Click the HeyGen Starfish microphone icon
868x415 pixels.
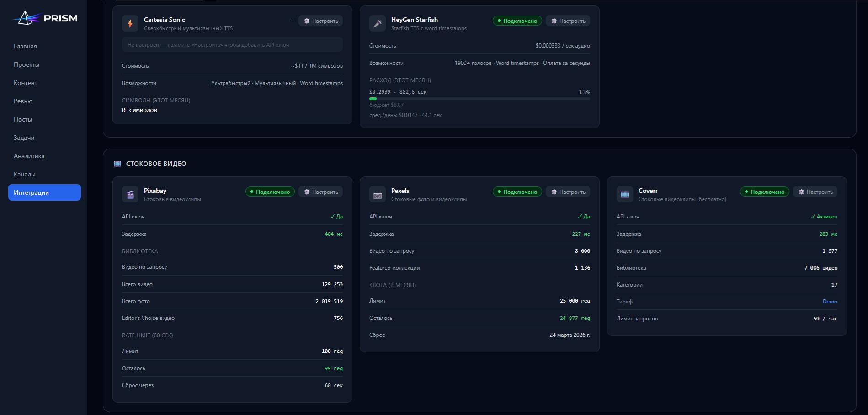(x=378, y=23)
